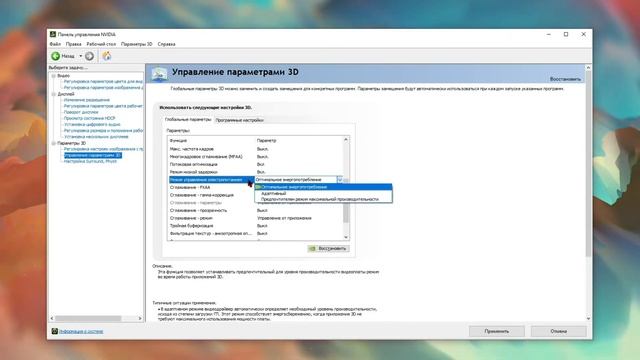The image size is (640, 360).
Task: Open Регулировка размера и положения рабочего стола
Action: coord(103,130)
